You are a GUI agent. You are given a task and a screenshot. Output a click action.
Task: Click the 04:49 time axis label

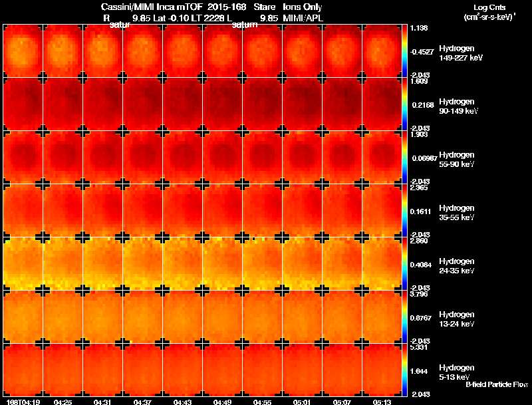click(x=223, y=402)
